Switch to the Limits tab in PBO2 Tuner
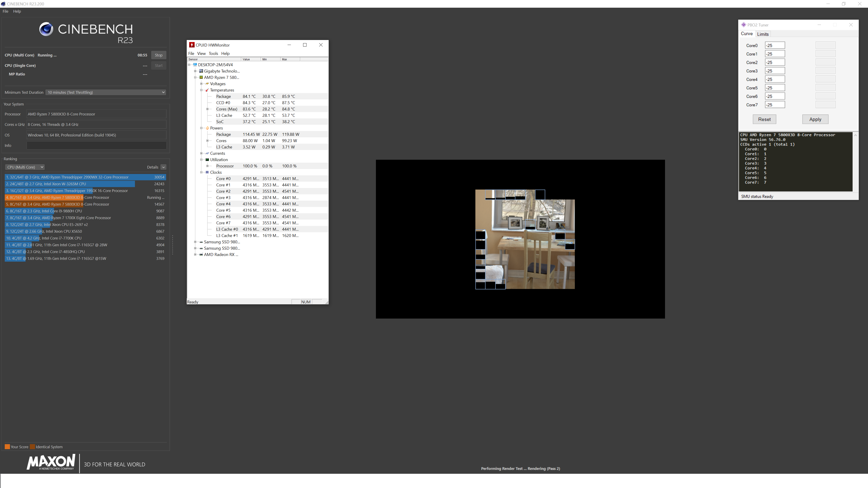This screenshot has width=868, height=488. click(762, 34)
